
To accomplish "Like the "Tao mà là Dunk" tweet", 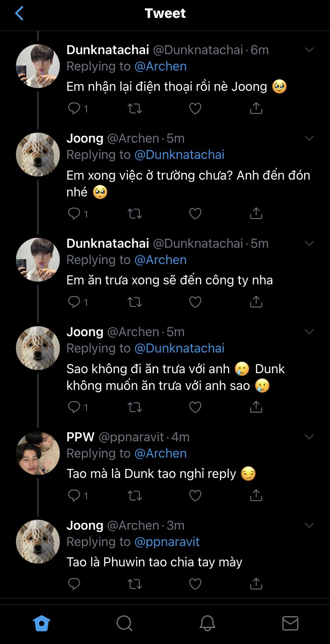I will (x=195, y=495).
